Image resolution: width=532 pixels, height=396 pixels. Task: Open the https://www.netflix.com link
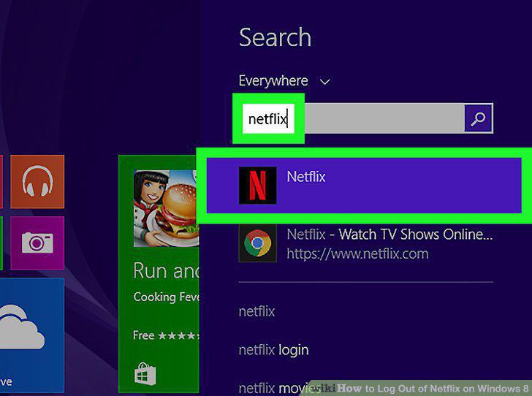(357, 254)
